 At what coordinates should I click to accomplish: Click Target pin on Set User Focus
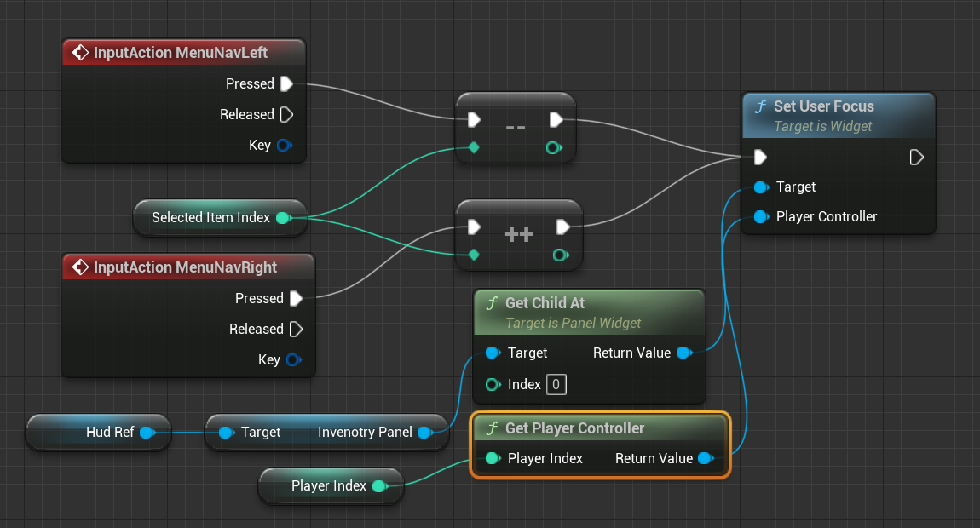click(x=761, y=187)
